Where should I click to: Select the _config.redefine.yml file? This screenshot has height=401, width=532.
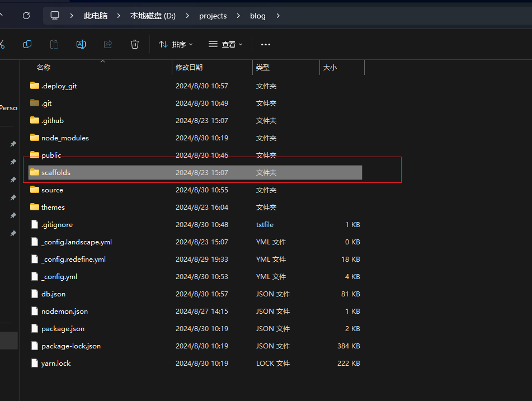pyautogui.click(x=73, y=260)
